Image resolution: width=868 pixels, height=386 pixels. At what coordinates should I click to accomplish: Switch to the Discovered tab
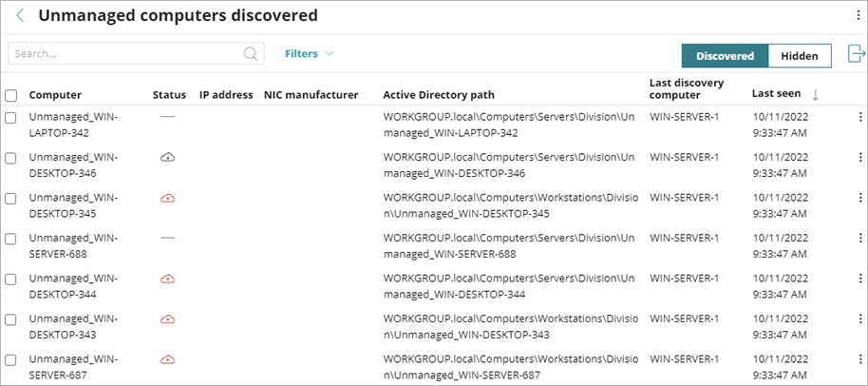pyautogui.click(x=725, y=56)
